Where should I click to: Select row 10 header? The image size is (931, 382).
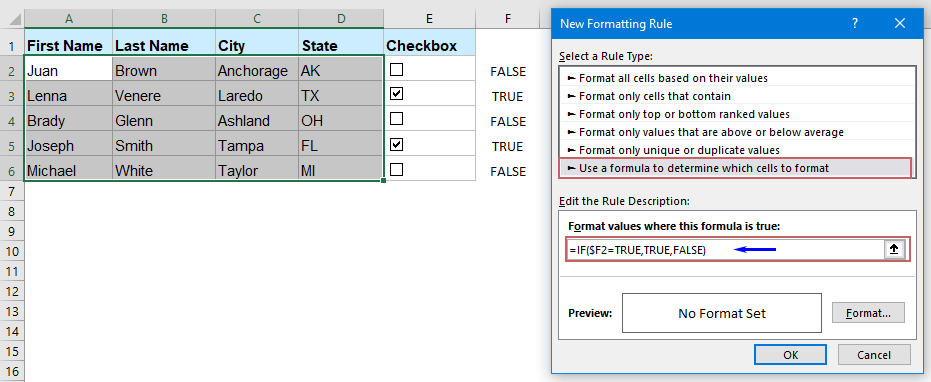coord(12,252)
